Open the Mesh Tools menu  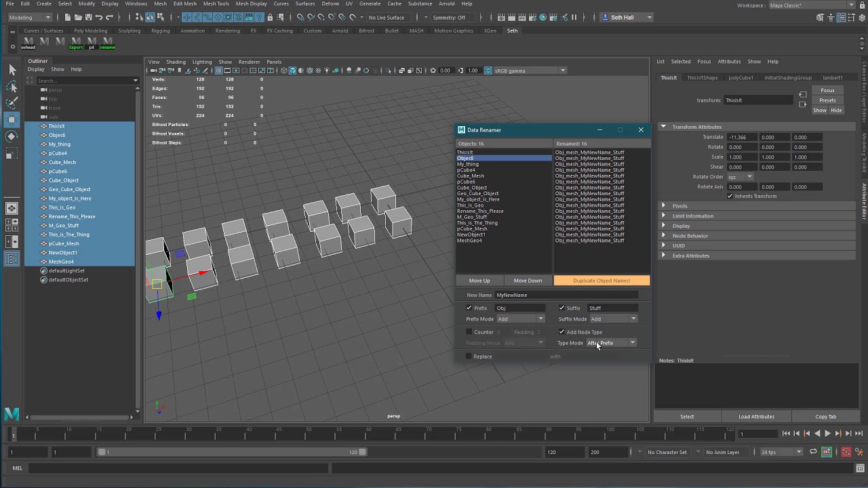216,3
